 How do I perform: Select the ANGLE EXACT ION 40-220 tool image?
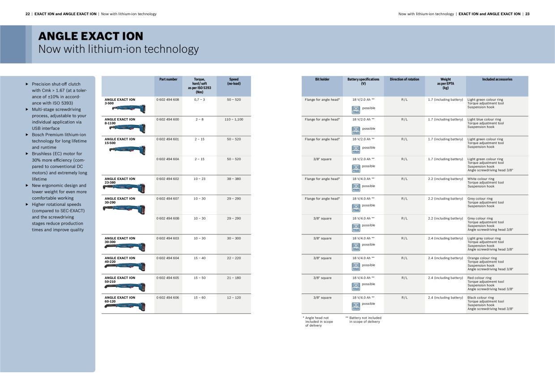(x=124, y=267)
